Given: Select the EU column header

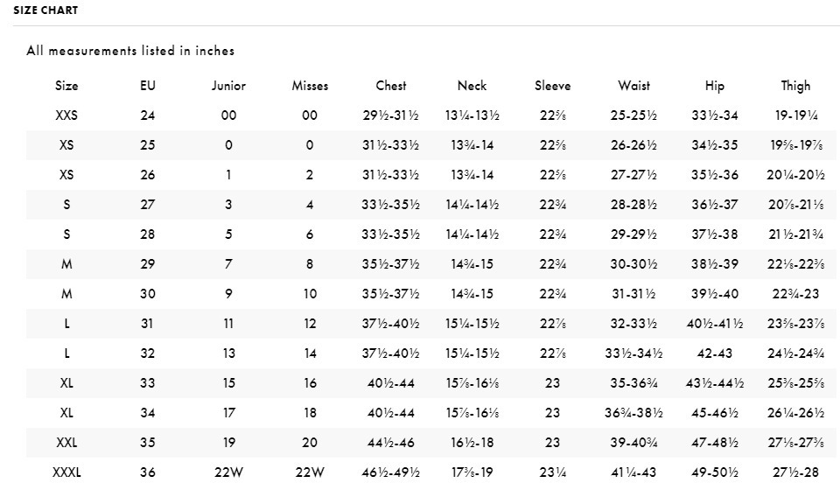Looking at the screenshot, I should 148,86.
